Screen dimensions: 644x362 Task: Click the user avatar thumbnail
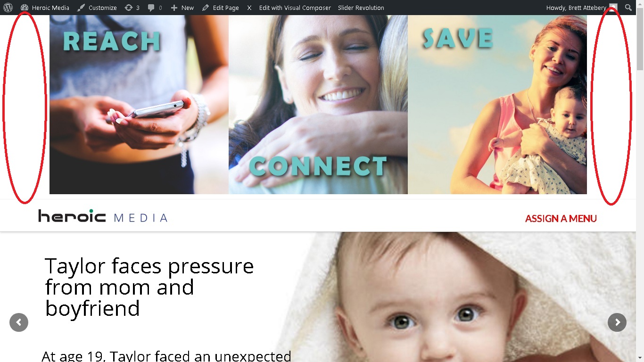pyautogui.click(x=613, y=8)
